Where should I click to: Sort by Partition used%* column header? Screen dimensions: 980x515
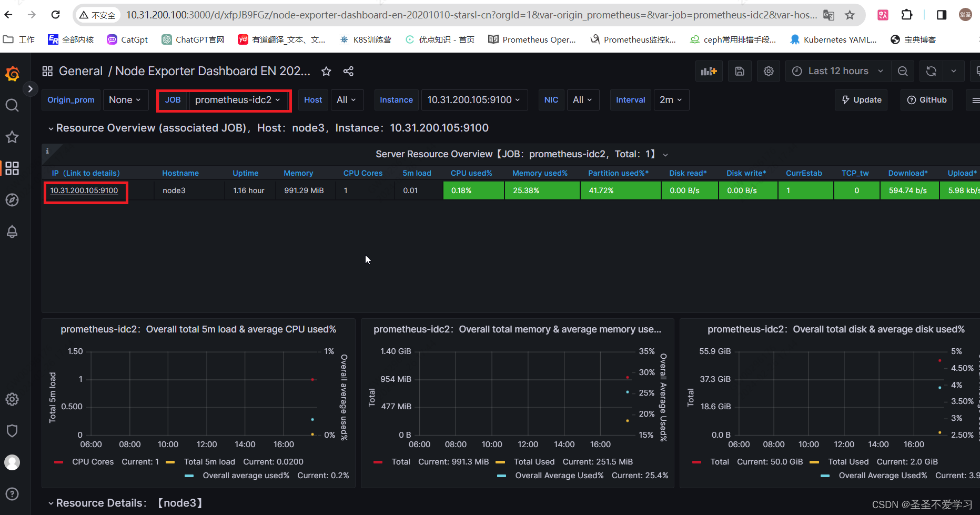tap(618, 173)
